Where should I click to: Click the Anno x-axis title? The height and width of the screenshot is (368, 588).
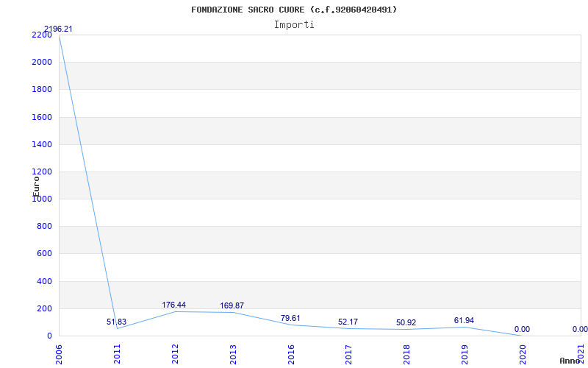tap(570, 361)
